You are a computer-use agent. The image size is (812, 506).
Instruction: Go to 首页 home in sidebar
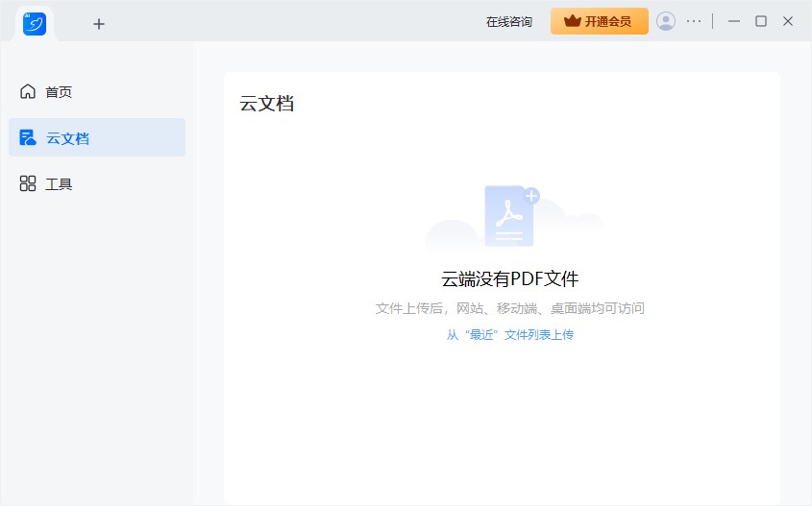click(x=97, y=91)
